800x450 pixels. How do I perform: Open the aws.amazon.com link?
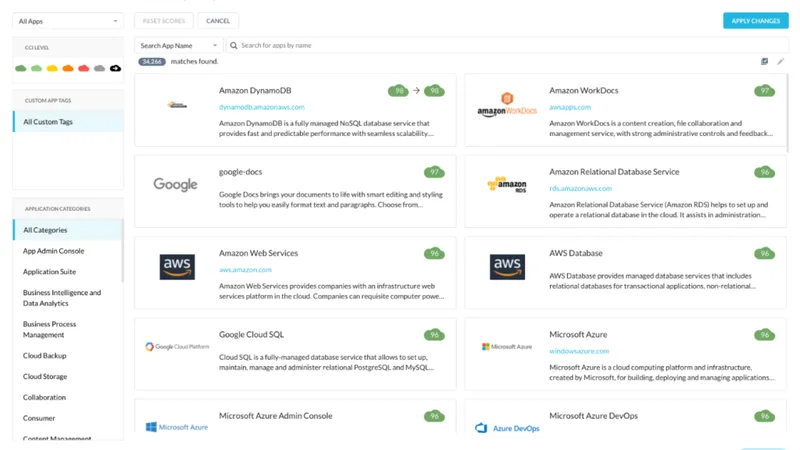[x=245, y=269]
